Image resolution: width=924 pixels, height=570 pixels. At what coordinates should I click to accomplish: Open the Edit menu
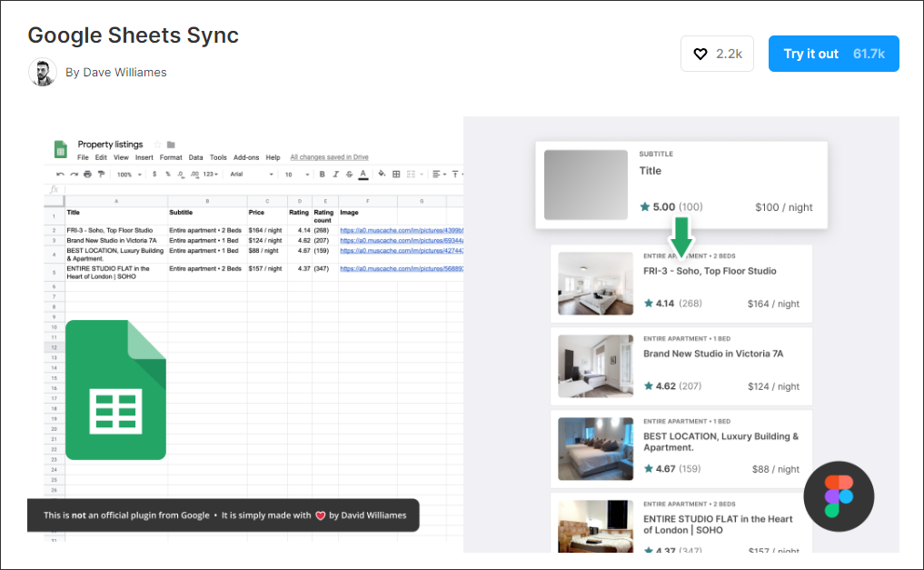click(x=101, y=157)
